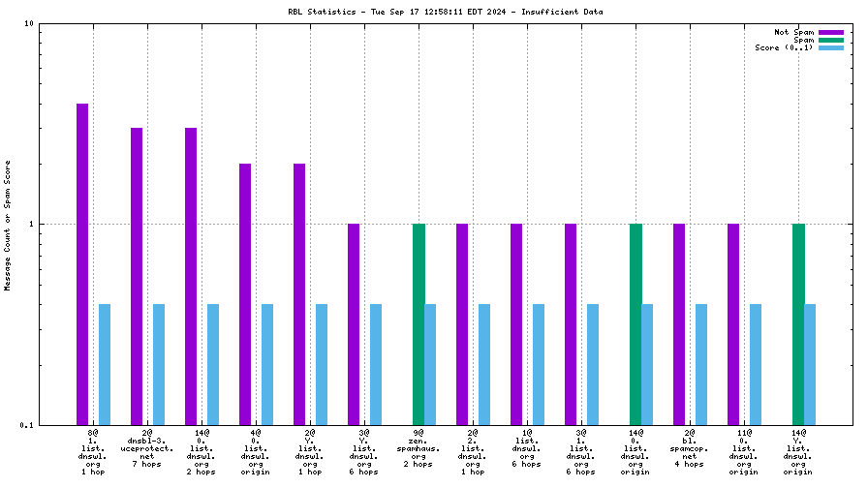Click the Y-axis tick label 0.1
Viewport: 868px width, 488px height.
28,425
